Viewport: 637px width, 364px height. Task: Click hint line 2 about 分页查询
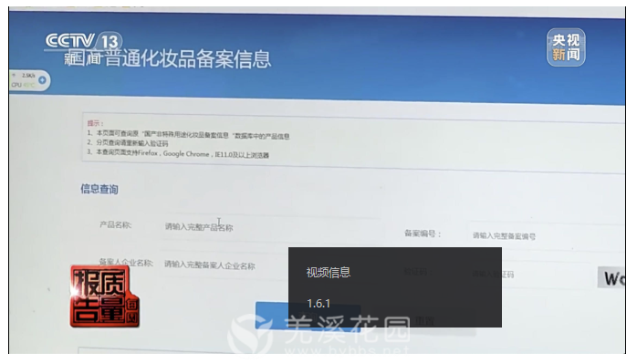click(x=127, y=143)
